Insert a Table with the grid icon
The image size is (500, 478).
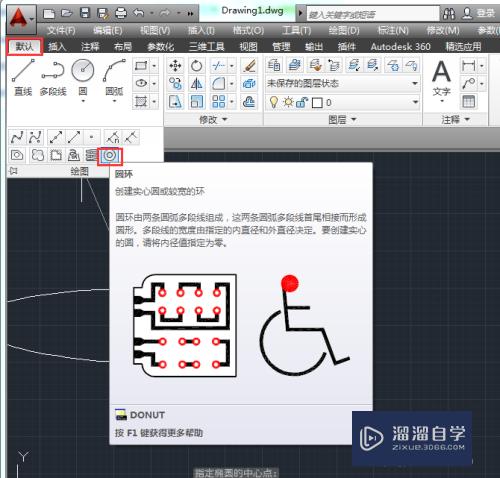coord(468,102)
